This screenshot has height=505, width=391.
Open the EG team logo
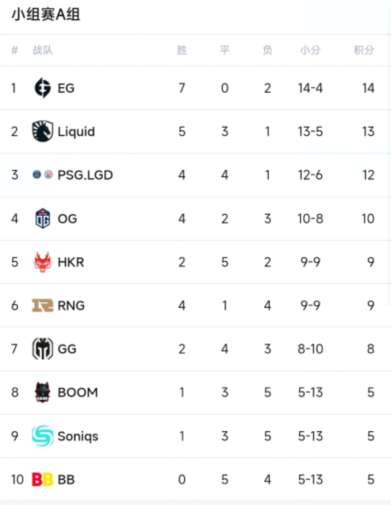coord(43,88)
